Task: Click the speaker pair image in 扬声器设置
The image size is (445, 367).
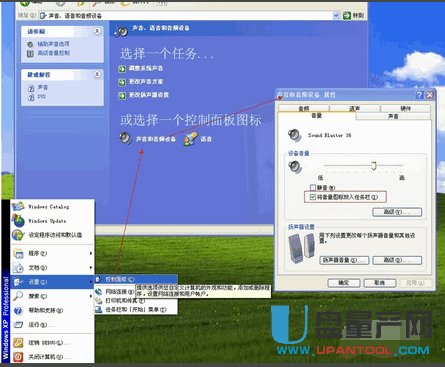Action: pos(301,248)
